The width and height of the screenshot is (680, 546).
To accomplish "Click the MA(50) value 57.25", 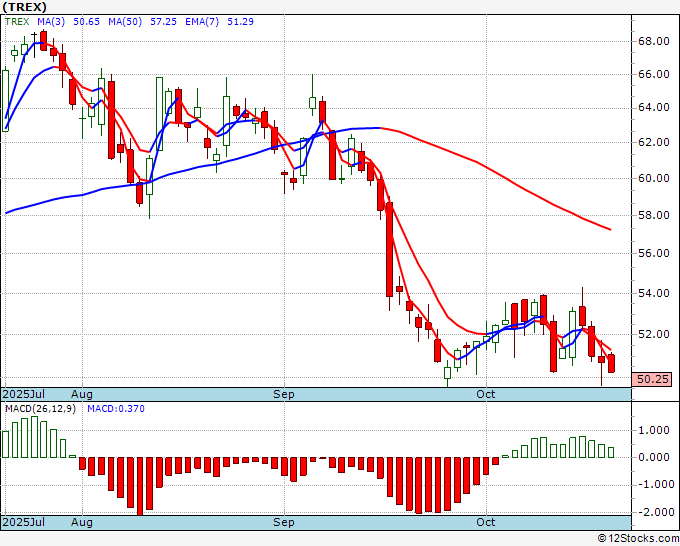I will click(163, 22).
